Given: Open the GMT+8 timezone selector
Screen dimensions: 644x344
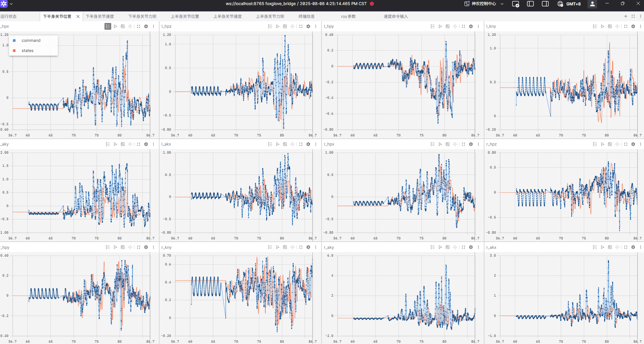Looking at the screenshot, I should [569, 4].
